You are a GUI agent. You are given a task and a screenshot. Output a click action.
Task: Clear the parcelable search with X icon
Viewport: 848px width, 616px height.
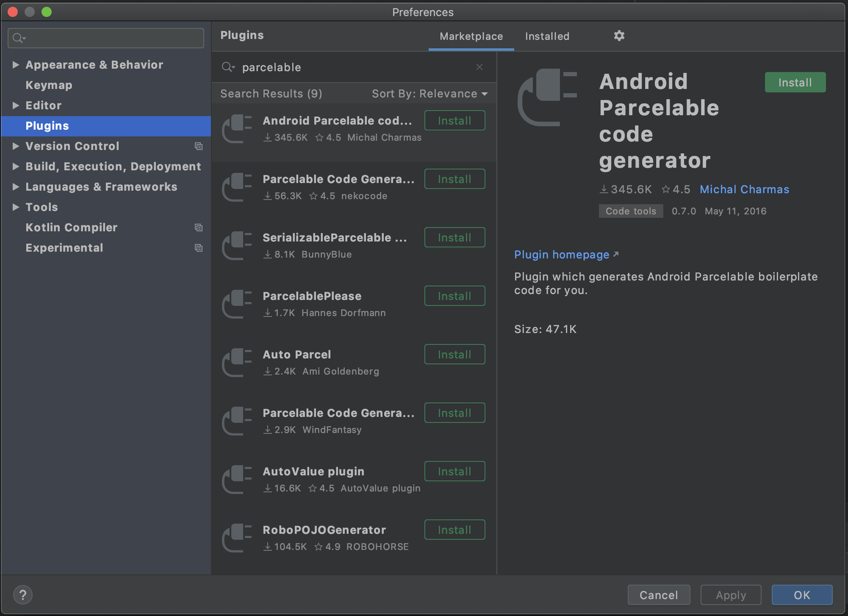pyautogui.click(x=479, y=67)
